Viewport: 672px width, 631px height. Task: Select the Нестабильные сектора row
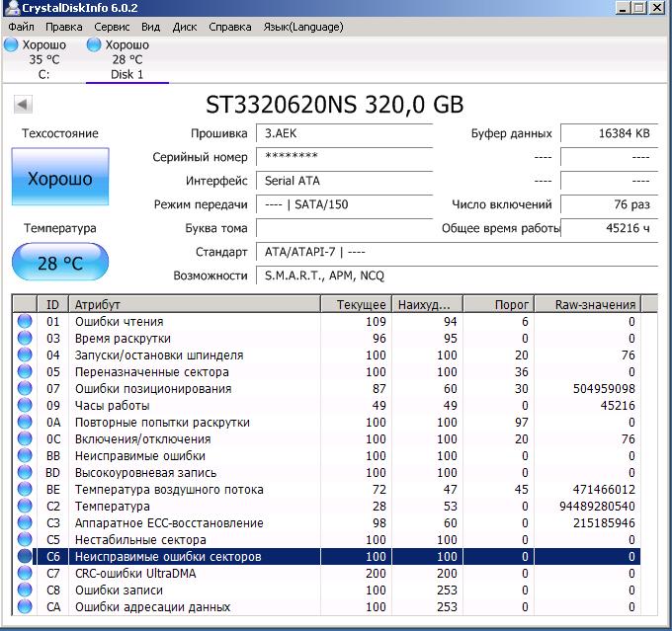326,539
